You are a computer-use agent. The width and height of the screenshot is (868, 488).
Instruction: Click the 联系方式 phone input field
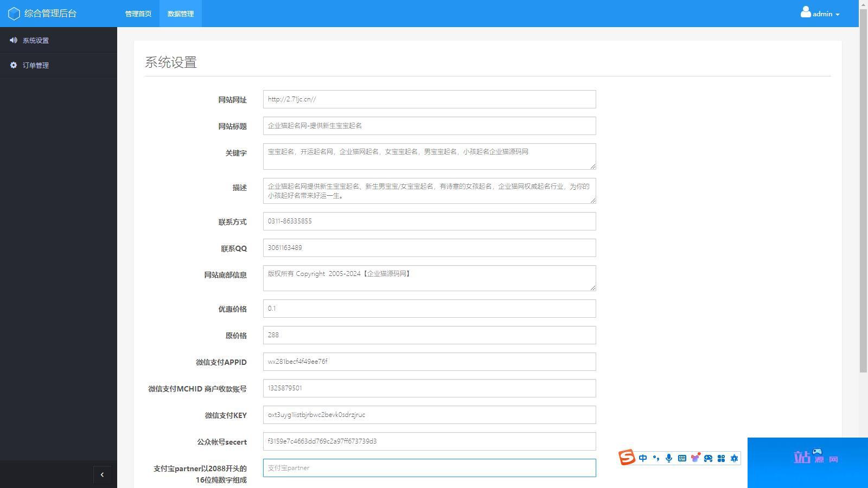[430, 221]
